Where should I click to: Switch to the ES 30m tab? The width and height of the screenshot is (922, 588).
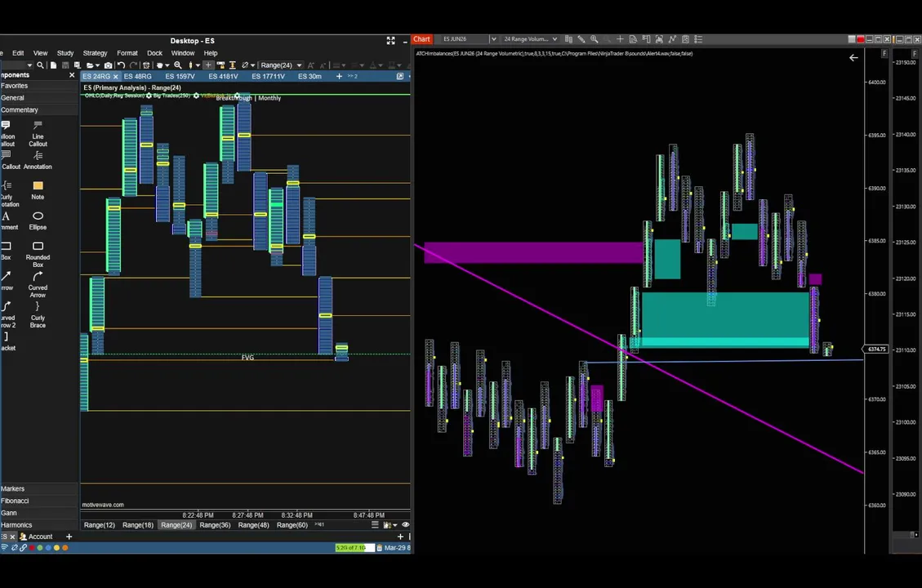tap(310, 77)
